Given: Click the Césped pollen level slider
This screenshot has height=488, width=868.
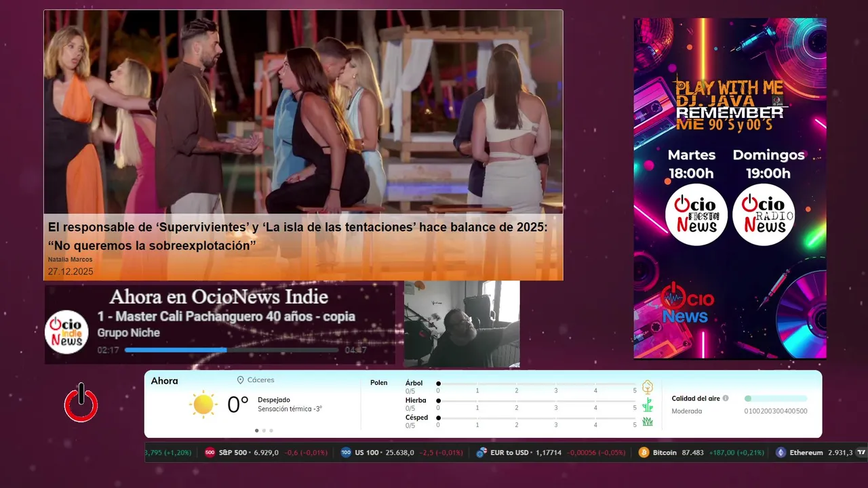Looking at the screenshot, I should tap(536, 418).
